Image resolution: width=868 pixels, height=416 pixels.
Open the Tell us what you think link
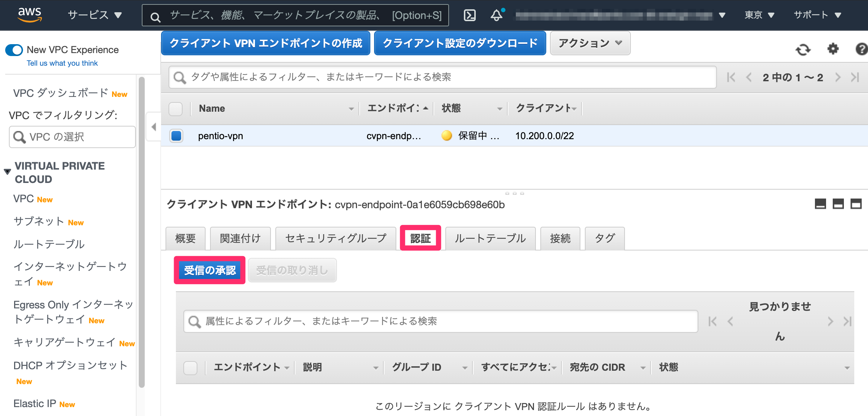[62, 63]
